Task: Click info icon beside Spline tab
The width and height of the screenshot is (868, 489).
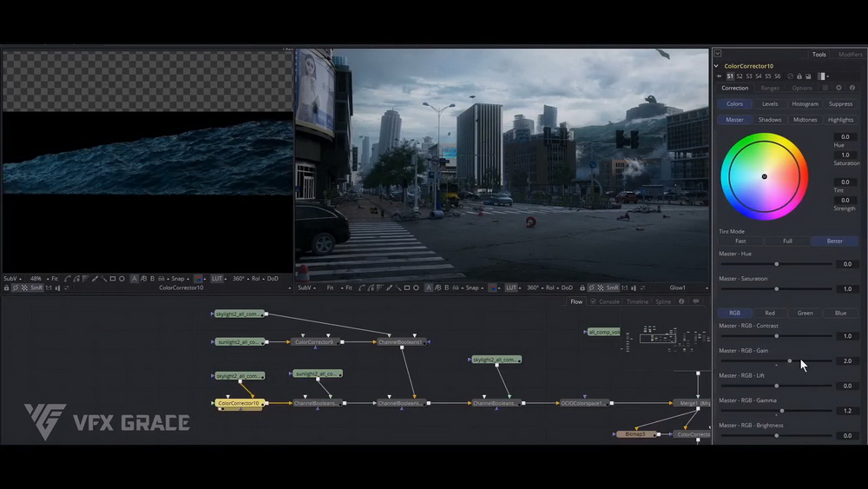Action: tap(681, 301)
